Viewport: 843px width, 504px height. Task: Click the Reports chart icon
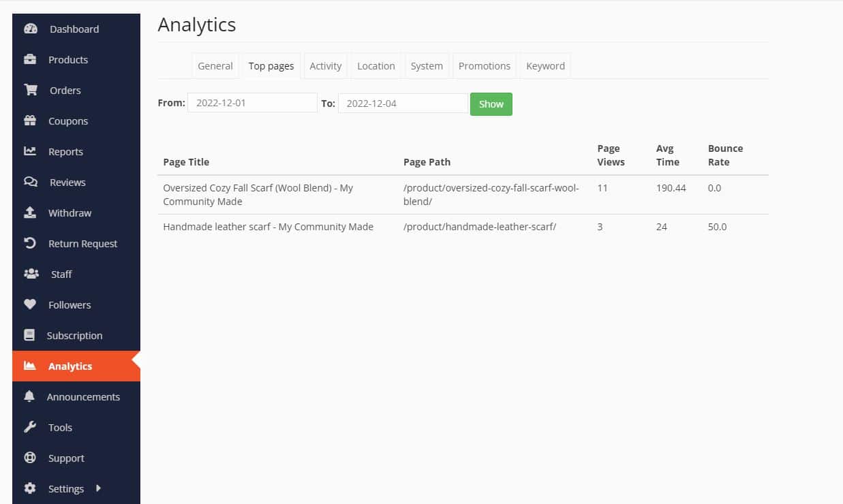pos(30,151)
